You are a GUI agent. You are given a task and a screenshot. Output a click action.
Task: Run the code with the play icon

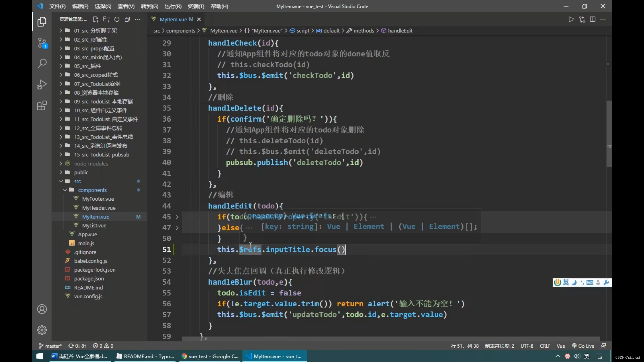(571, 19)
